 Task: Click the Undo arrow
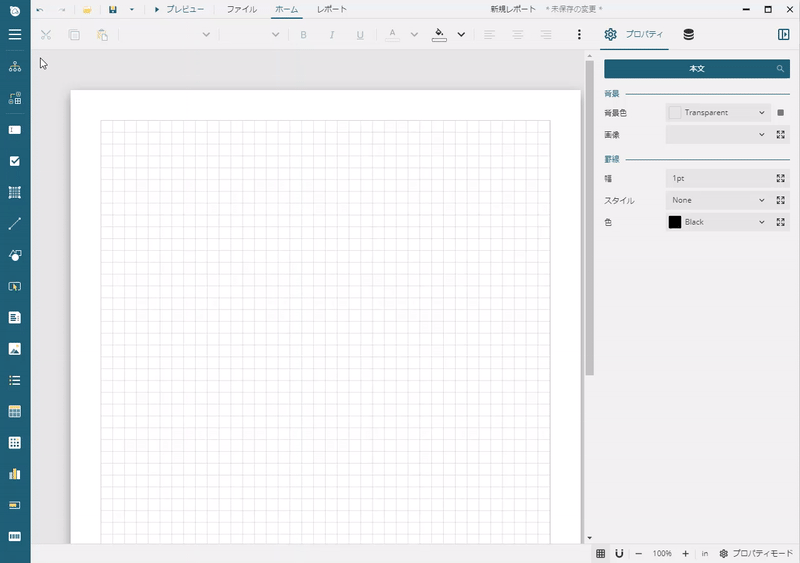[x=40, y=9]
